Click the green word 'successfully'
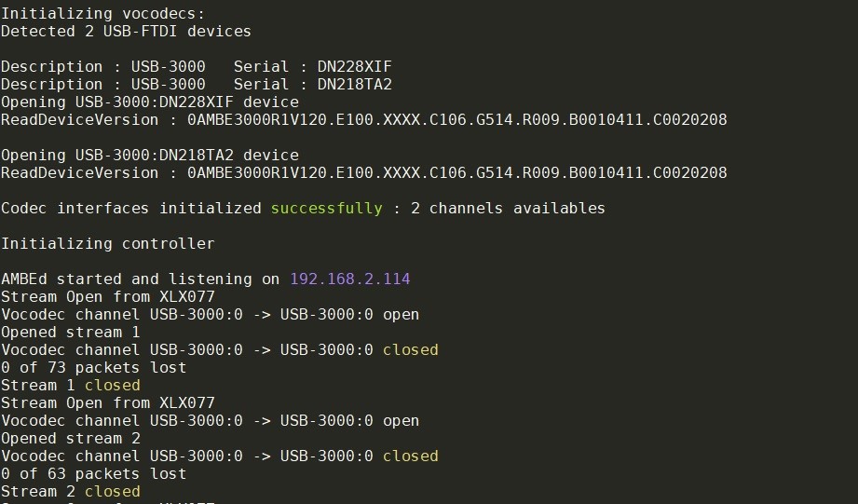Viewport: 858px width, 504px height. [327, 209]
